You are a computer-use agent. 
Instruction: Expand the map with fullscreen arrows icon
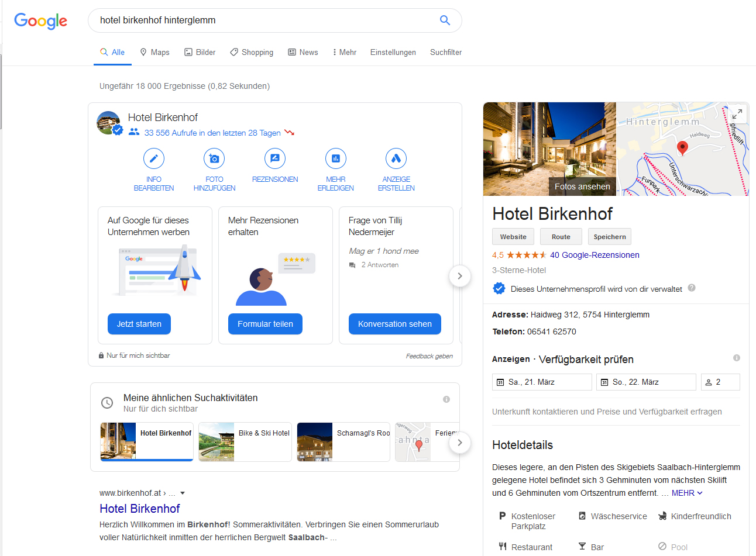coord(737,114)
